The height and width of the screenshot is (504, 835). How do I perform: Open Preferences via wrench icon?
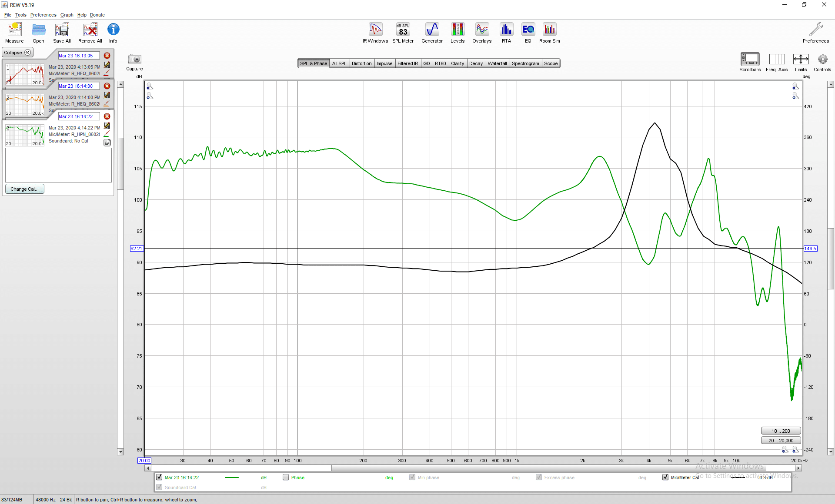[x=816, y=33]
